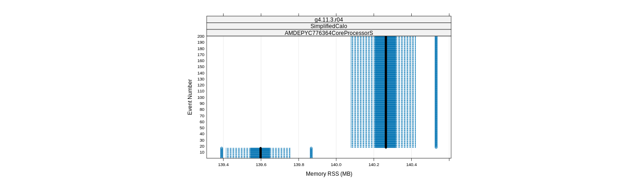Click the 140 y-axis tick label
Viewport: 644px width, 184px height.
(x=201, y=73)
